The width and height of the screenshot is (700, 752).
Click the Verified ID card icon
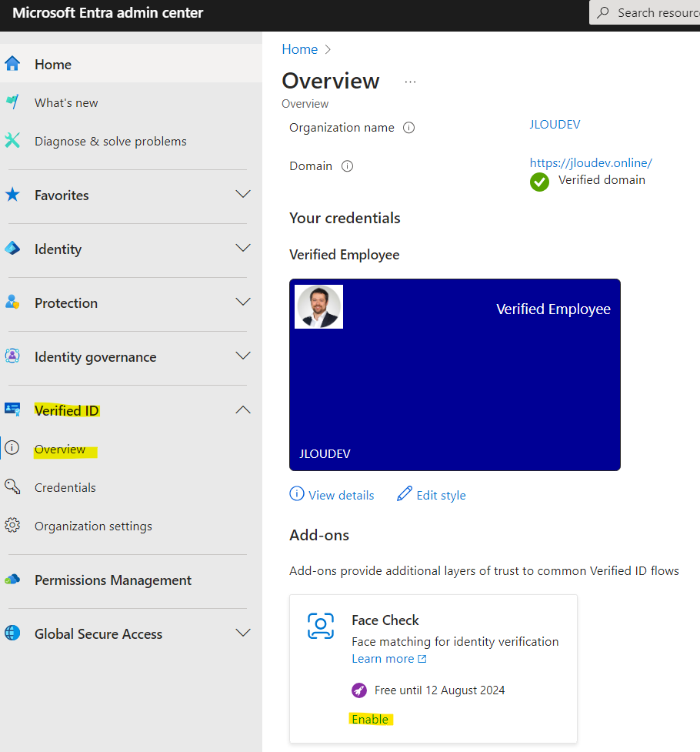click(12, 409)
